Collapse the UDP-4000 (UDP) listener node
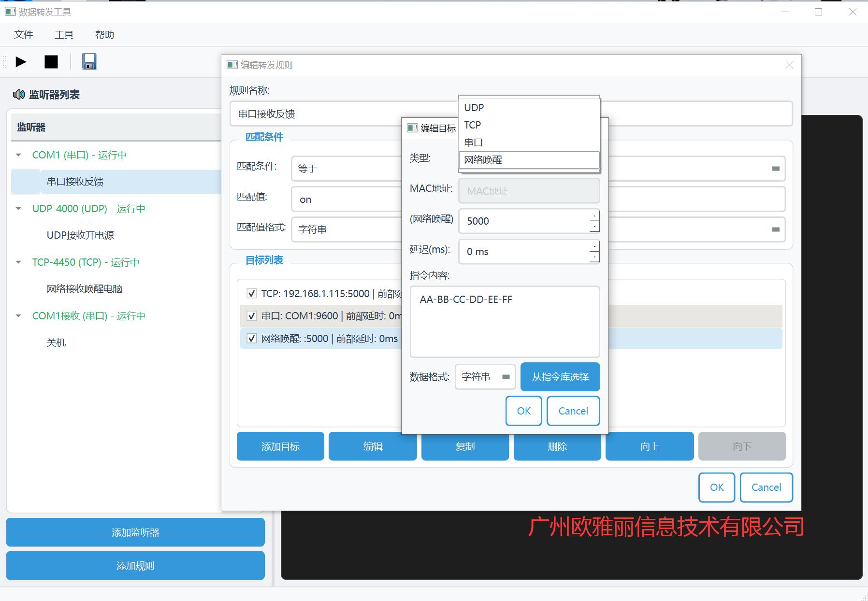 click(18, 209)
